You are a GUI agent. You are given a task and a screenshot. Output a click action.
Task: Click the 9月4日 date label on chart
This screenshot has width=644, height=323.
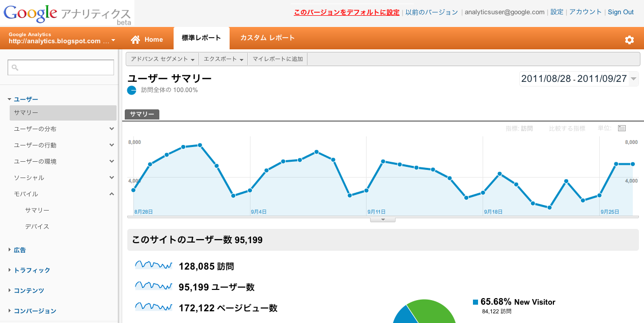click(x=259, y=211)
